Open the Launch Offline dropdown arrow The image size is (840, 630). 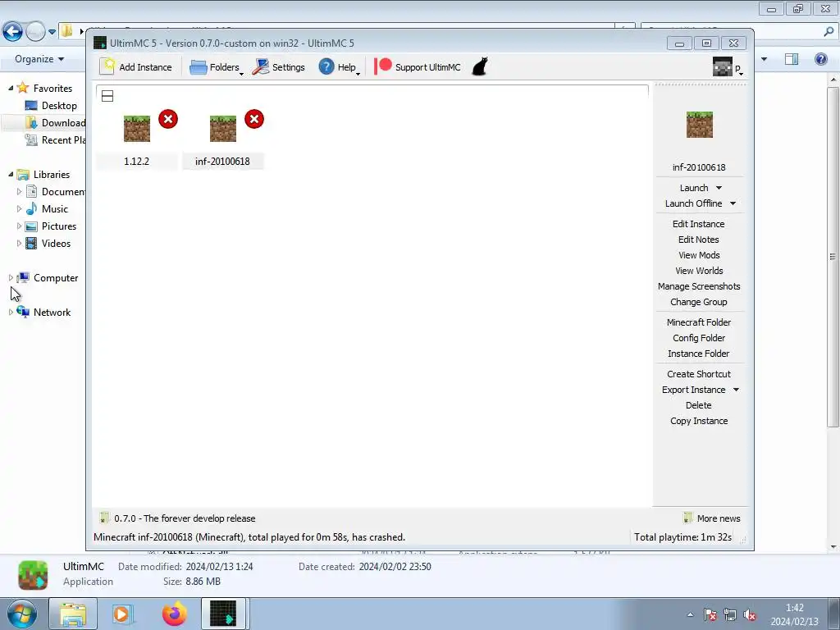[733, 203]
